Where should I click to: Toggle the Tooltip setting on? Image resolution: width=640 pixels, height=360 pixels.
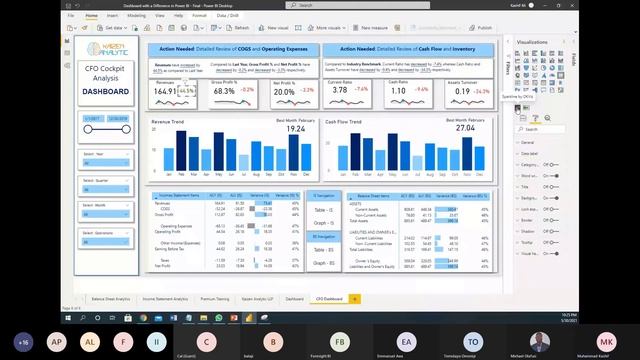553,242
